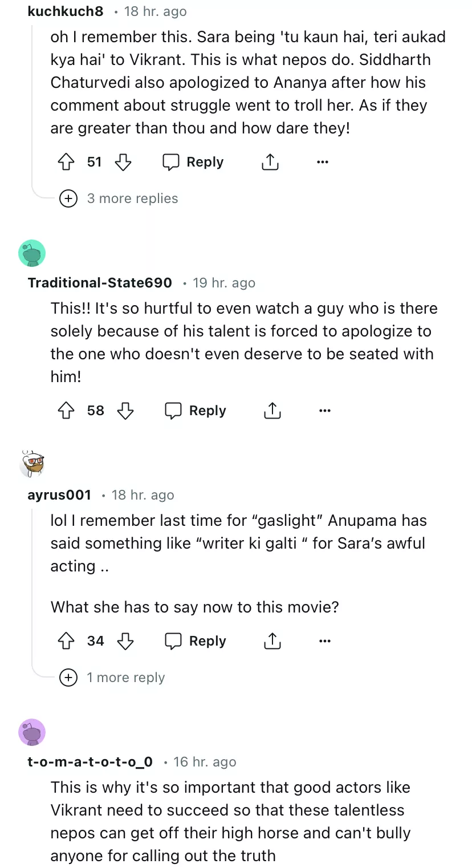Downvote kuchkuch8's comment
This screenshot has width=472, height=868.
[x=123, y=163]
